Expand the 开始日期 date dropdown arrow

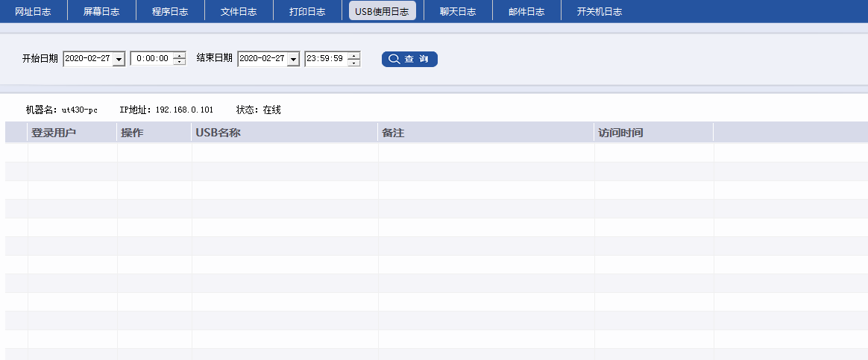[119, 59]
